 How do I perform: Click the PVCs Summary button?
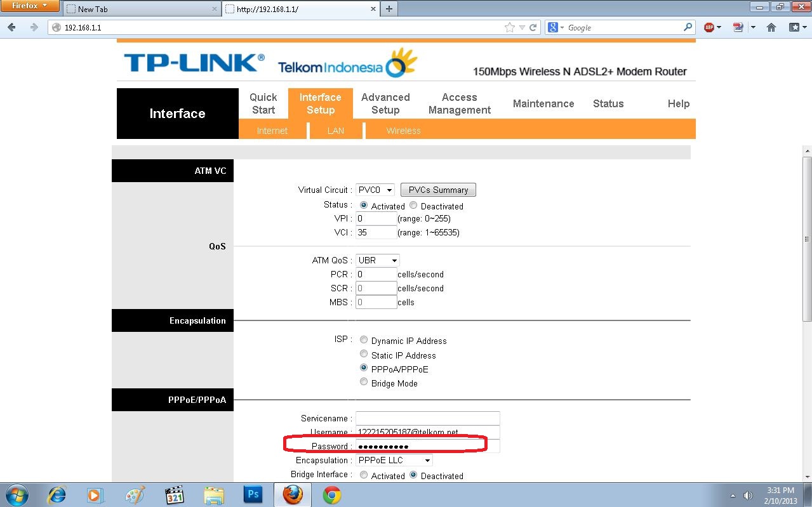coord(437,190)
